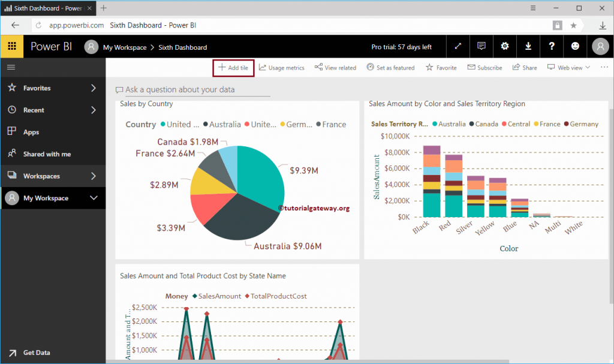Open the Share dialog
The image size is (614, 364).
coord(524,67)
